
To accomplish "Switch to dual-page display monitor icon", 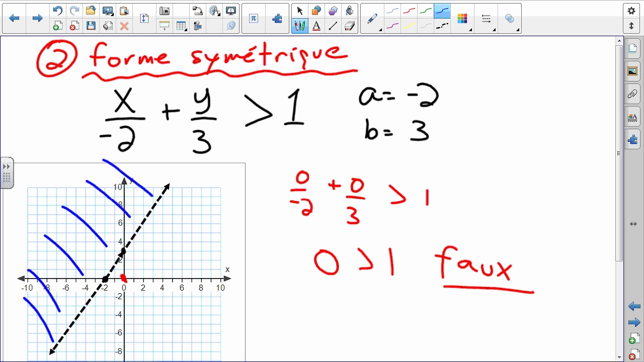I will pos(231,11).
